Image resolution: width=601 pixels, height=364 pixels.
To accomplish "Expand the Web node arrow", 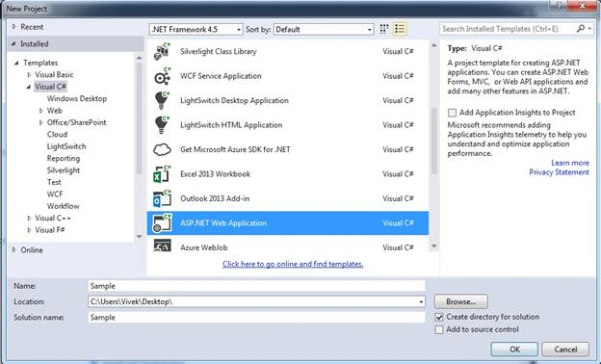I will pyautogui.click(x=40, y=111).
